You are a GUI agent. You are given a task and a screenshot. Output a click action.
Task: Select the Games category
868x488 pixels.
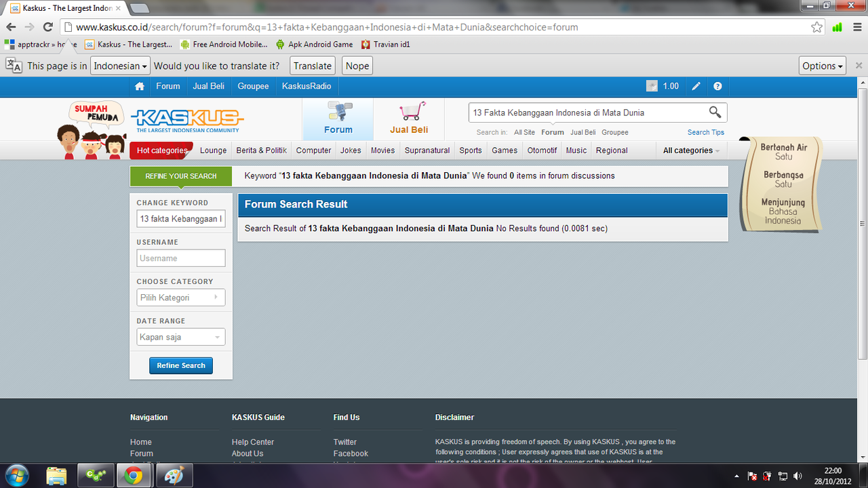point(505,150)
